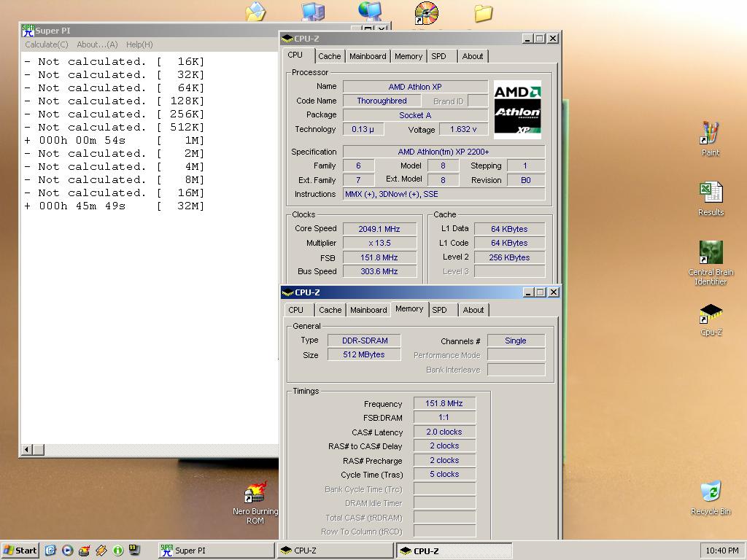This screenshot has width=747, height=560.
Task: Switch to Memory tab in upper CPU-Z
Action: [409, 56]
